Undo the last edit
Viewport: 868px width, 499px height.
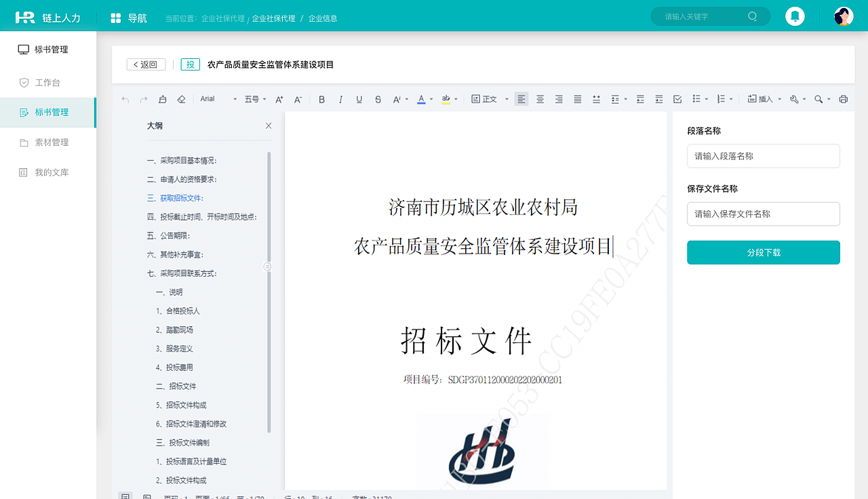[x=125, y=99]
